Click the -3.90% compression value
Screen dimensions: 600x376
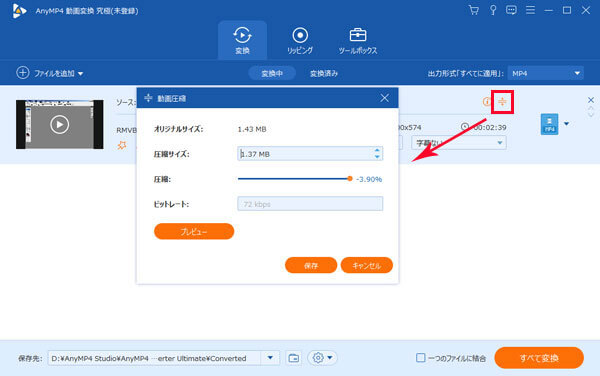coord(369,179)
